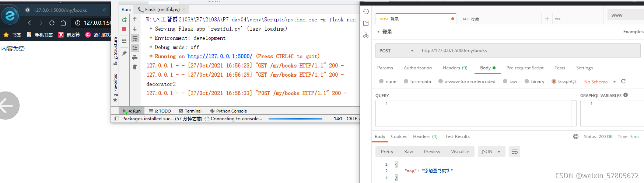
Task: Open the Terminal tool window
Action: (x=190, y=111)
